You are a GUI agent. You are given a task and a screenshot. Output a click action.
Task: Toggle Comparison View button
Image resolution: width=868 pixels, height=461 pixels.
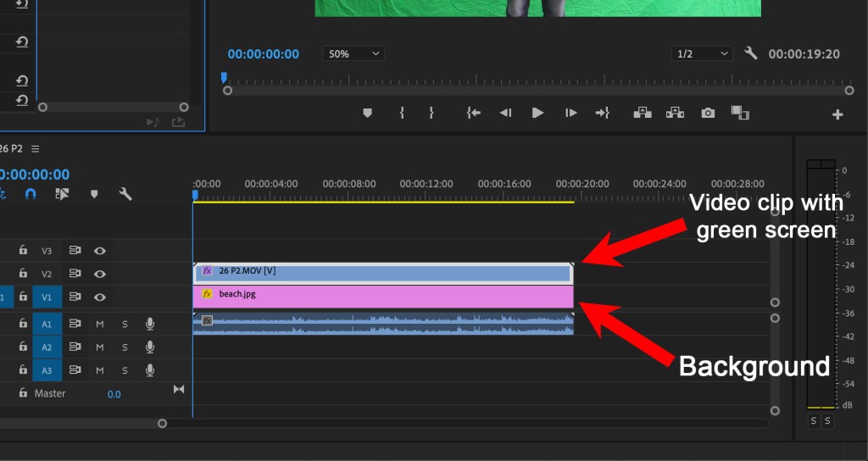click(x=740, y=113)
